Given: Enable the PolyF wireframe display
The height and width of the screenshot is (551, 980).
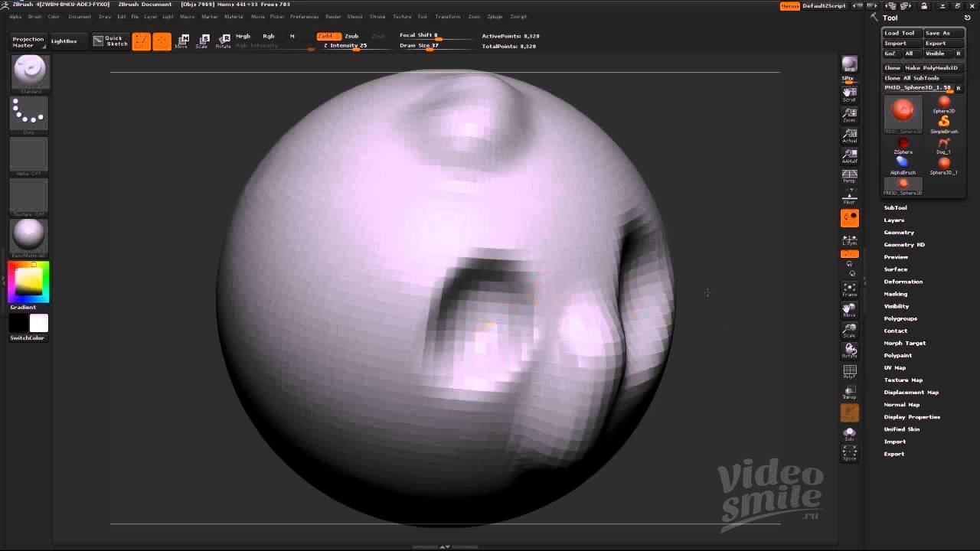Looking at the screenshot, I should pyautogui.click(x=849, y=372).
